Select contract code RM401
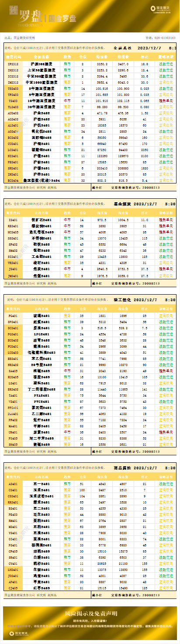180x644 pixels. tap(13, 521)
